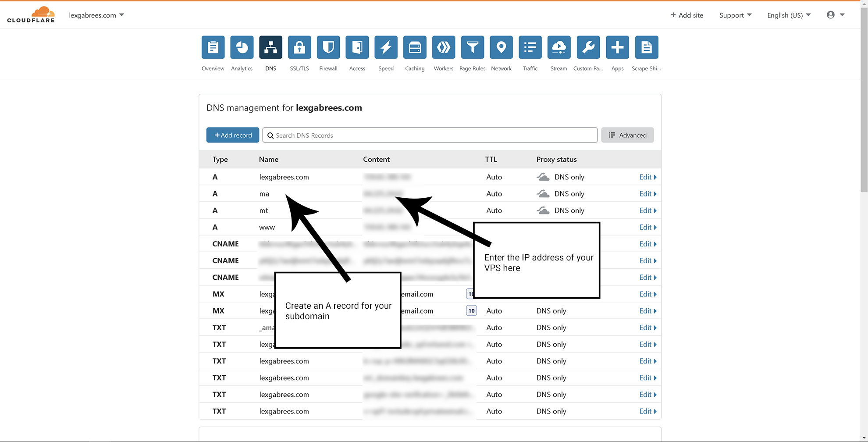Go to the Speed lightning icon
The width and height of the screenshot is (868, 442).
[x=386, y=47]
